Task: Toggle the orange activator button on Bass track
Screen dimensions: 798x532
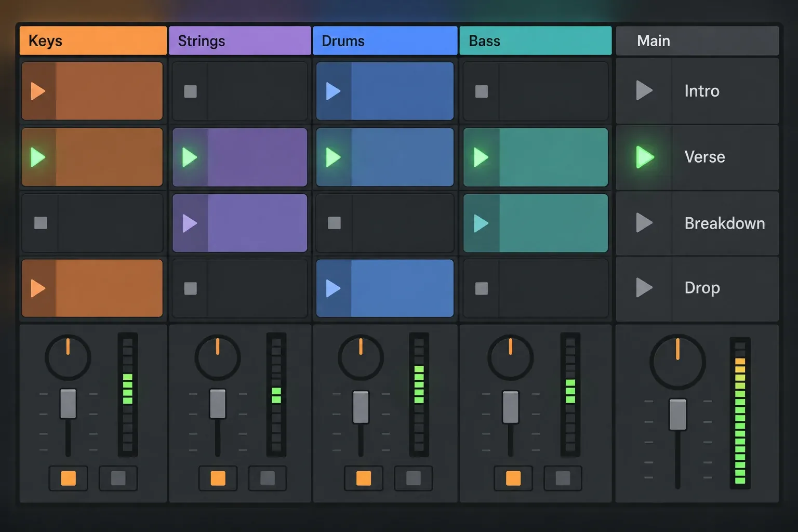Action: (x=513, y=478)
